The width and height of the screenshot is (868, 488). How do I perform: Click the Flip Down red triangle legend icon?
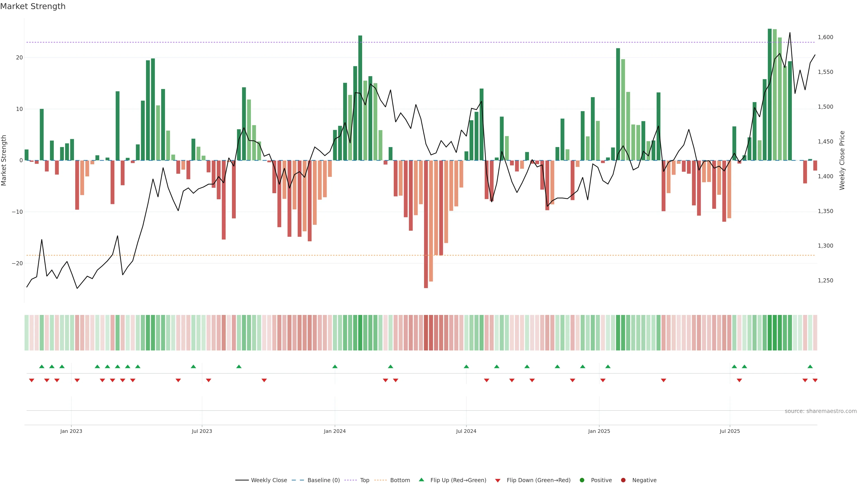497,481
